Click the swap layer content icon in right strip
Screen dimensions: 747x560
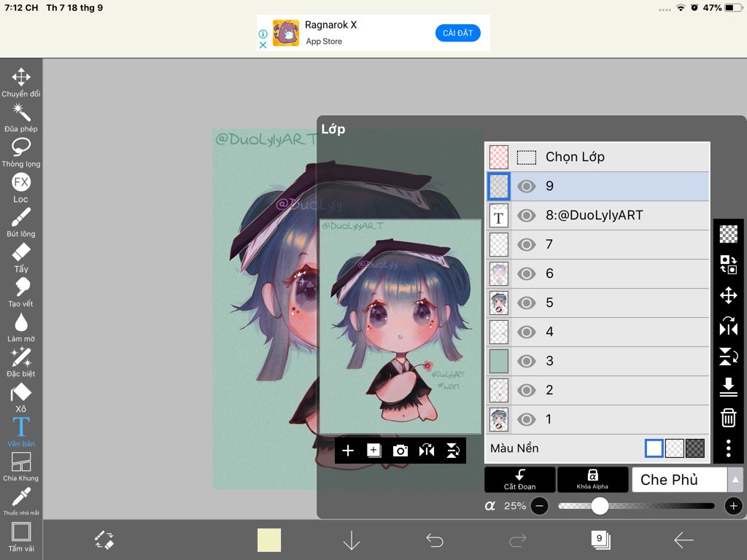pos(729,264)
